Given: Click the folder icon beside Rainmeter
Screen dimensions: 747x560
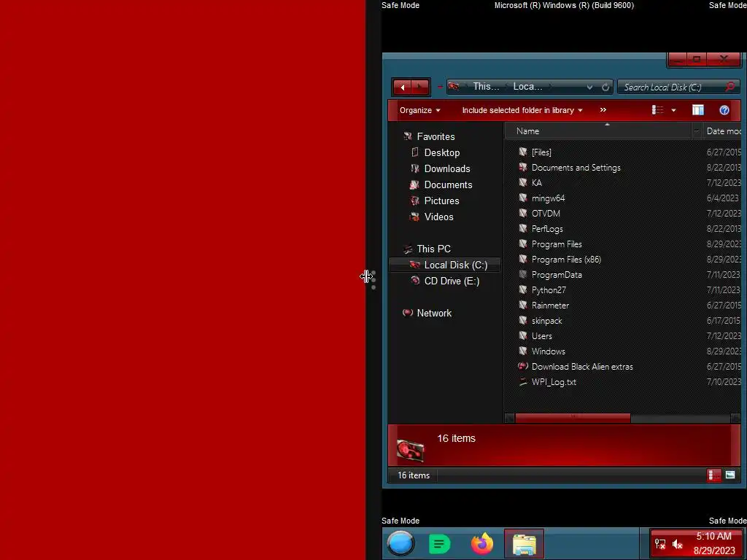Looking at the screenshot, I should coord(523,306).
